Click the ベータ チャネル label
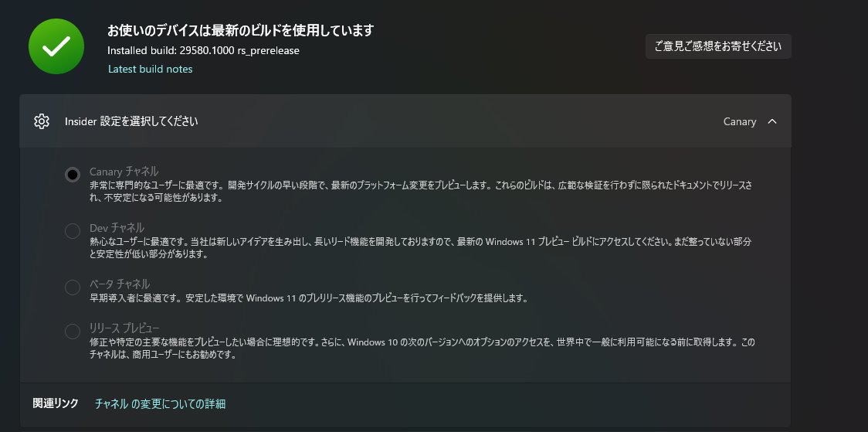This screenshot has height=432, width=868. [120, 284]
